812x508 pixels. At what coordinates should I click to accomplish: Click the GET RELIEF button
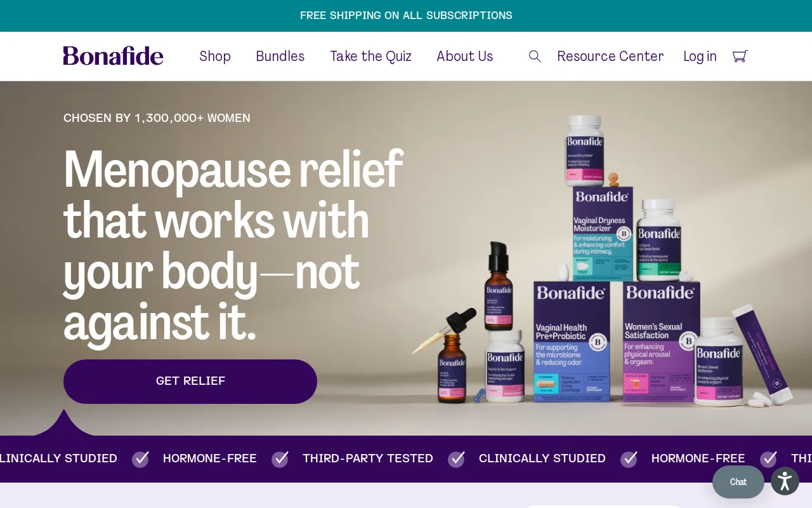[x=190, y=382]
